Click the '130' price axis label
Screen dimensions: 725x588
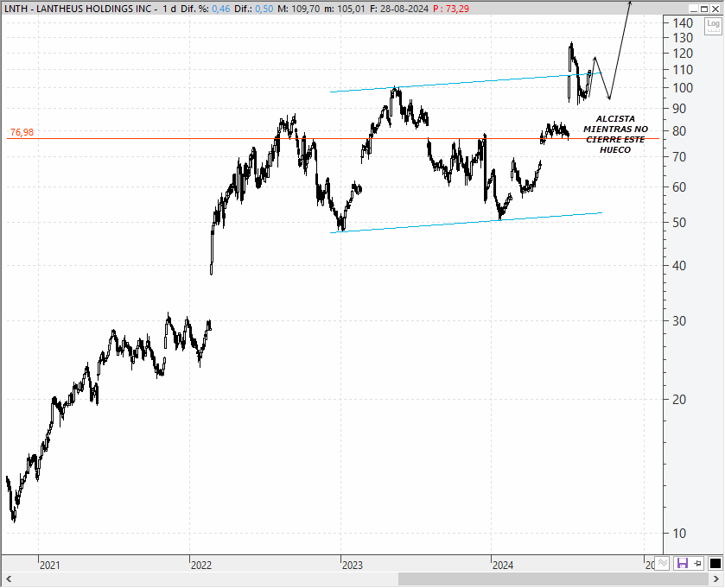tap(683, 38)
